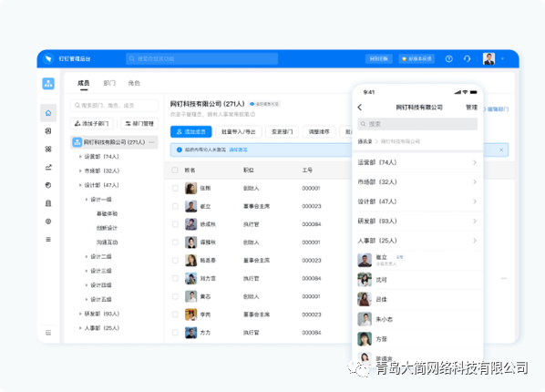Open the organization chart sidebar icon

48,84
